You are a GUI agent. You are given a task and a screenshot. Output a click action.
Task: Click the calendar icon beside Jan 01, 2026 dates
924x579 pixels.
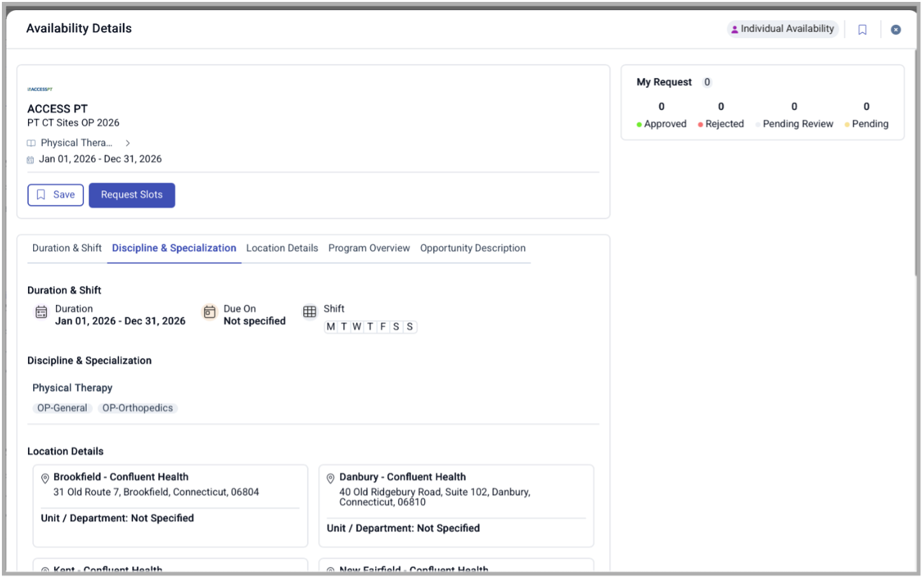pyautogui.click(x=30, y=159)
